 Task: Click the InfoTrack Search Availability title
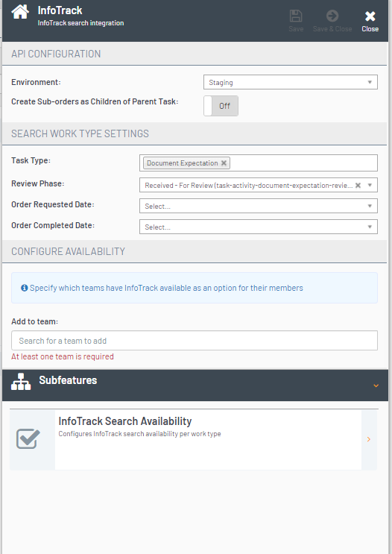(125, 421)
